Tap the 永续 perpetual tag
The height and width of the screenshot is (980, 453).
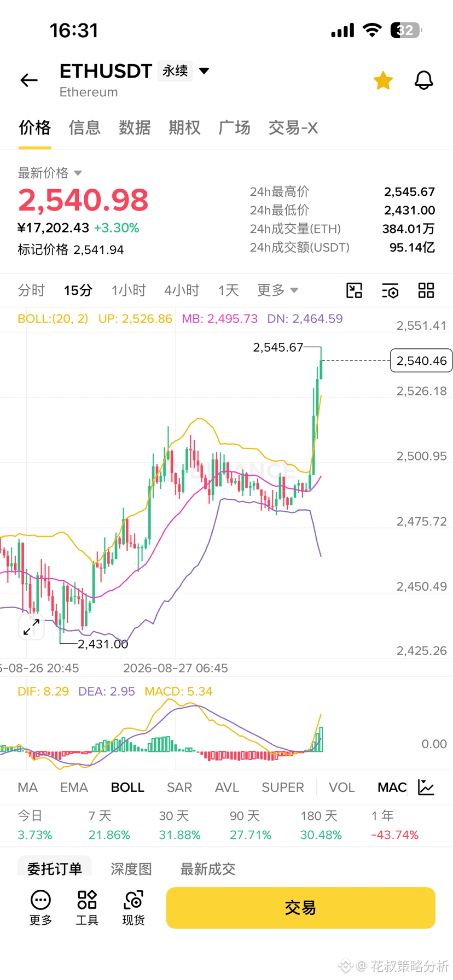point(175,71)
